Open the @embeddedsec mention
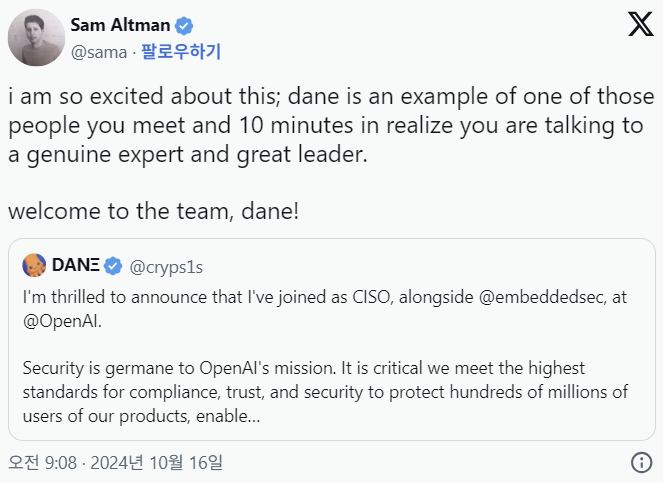The image size is (663, 483). [490, 296]
